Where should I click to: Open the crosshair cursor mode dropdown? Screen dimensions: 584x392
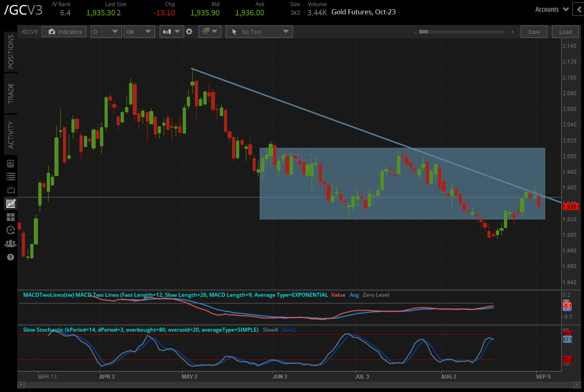tap(210, 32)
